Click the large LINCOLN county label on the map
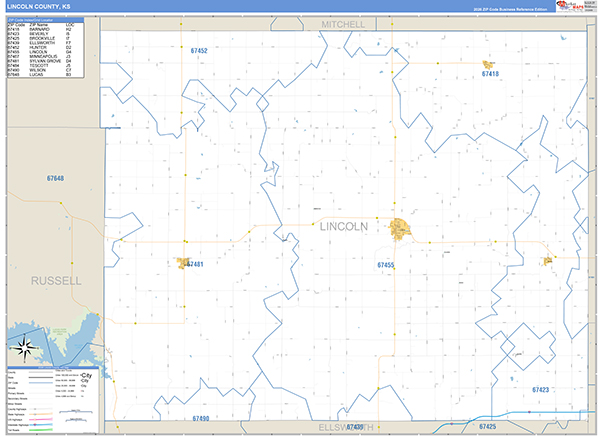This screenshot has width=600, height=436. [344, 227]
